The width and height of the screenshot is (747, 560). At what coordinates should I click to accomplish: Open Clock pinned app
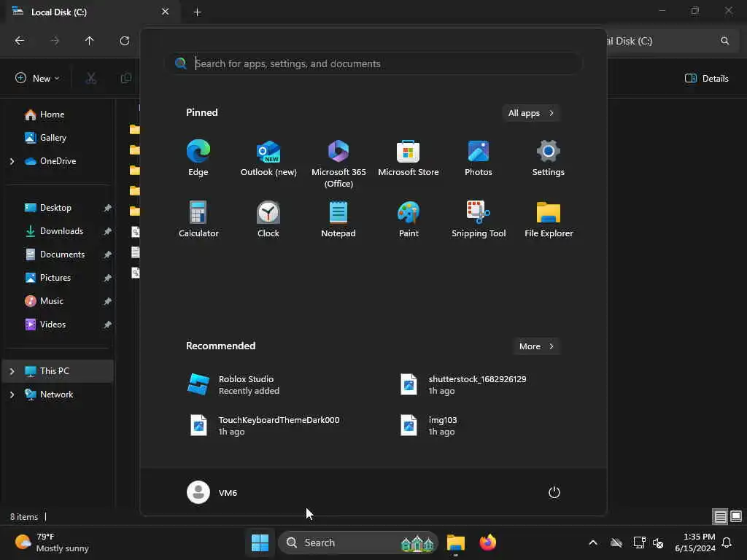tap(268, 219)
